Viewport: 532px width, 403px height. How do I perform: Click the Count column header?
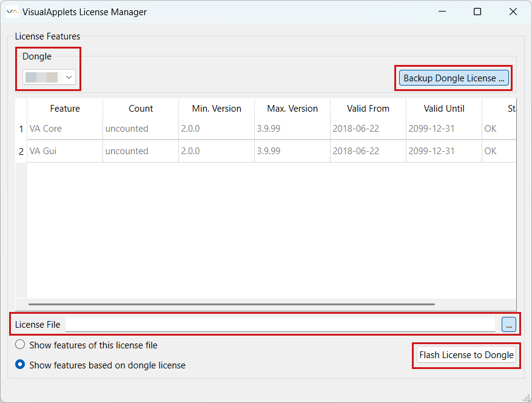pos(141,109)
